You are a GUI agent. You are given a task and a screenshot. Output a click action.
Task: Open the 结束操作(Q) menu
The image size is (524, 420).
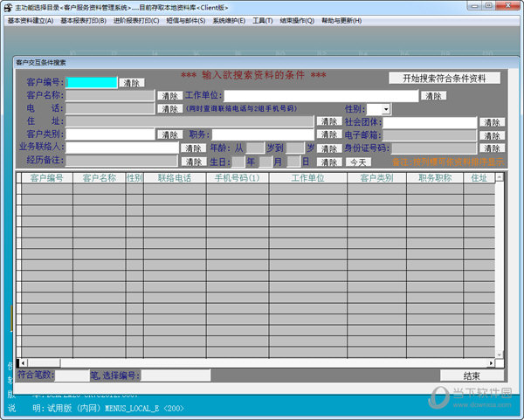click(297, 21)
